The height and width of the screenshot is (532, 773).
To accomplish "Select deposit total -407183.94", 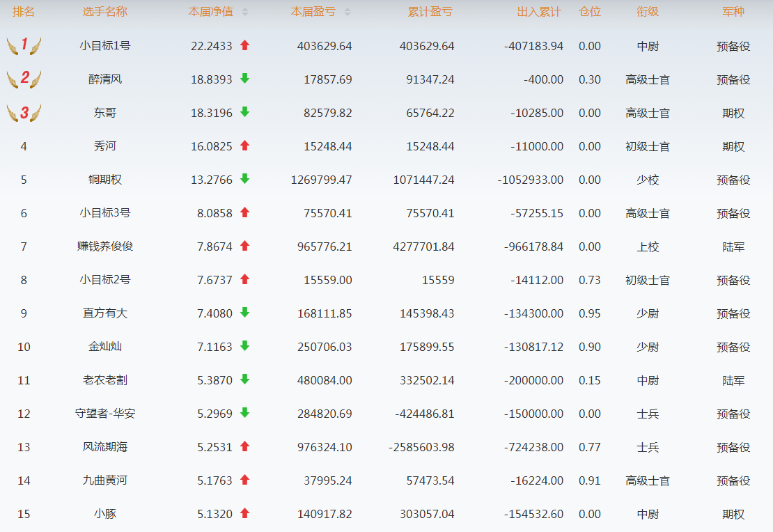I will tap(533, 47).
